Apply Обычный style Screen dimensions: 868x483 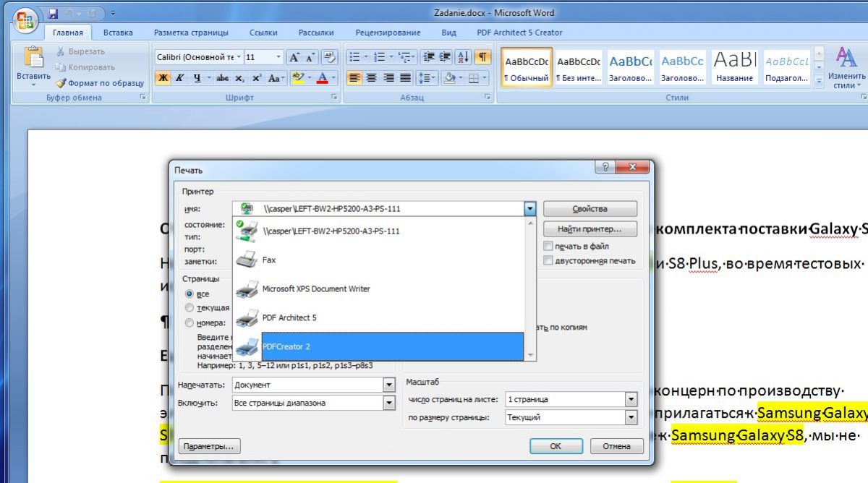click(527, 68)
